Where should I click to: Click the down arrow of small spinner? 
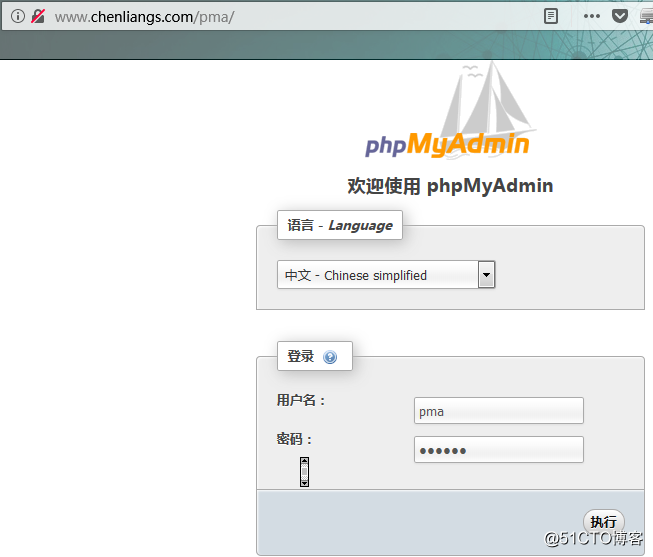(x=304, y=483)
